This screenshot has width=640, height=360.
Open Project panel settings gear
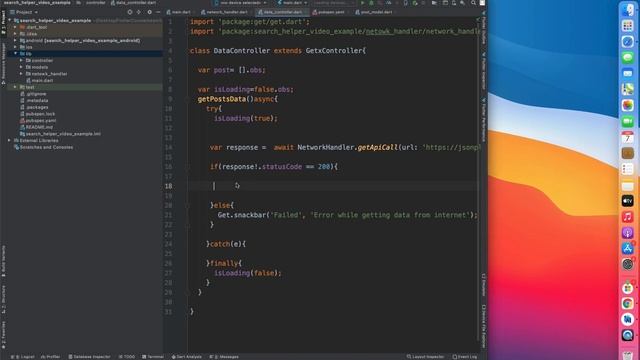[x=149, y=12]
